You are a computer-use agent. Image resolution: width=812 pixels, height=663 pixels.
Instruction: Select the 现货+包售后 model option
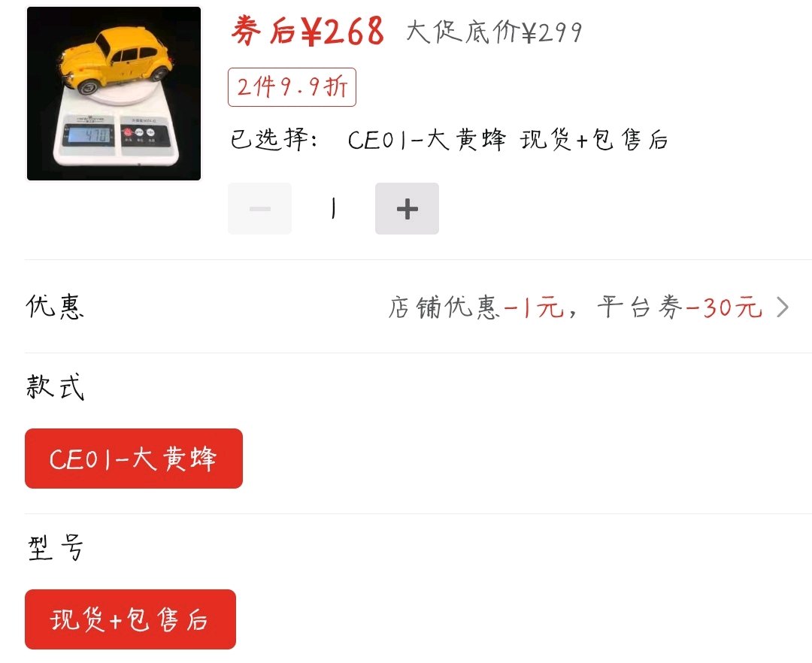131,619
